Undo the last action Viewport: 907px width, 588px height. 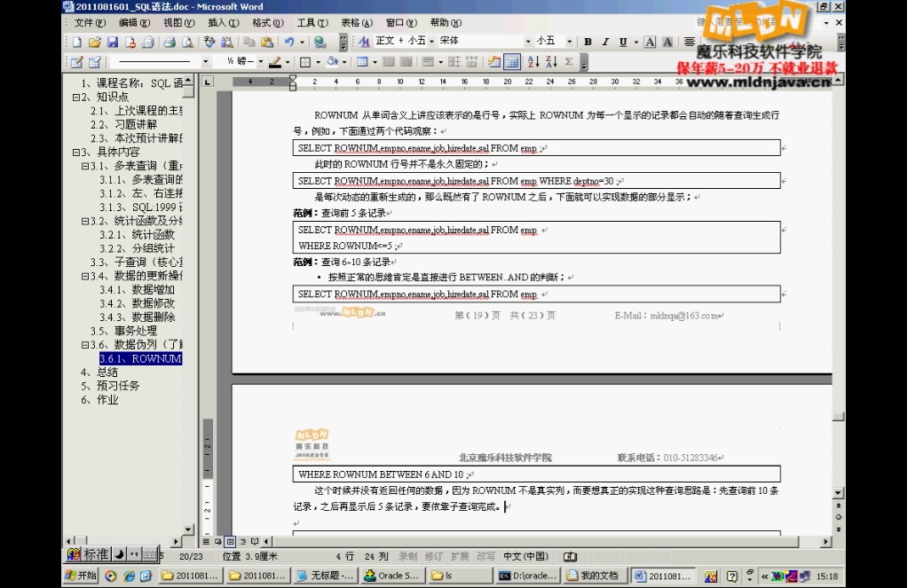click(289, 43)
